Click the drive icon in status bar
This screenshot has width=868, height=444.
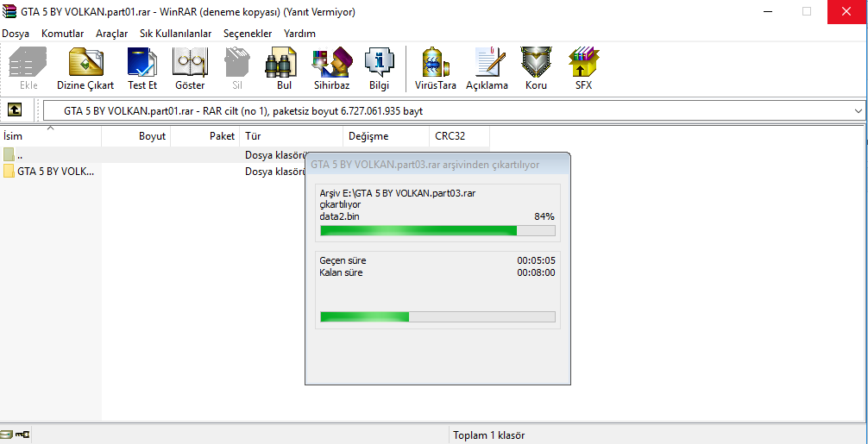tap(7, 434)
